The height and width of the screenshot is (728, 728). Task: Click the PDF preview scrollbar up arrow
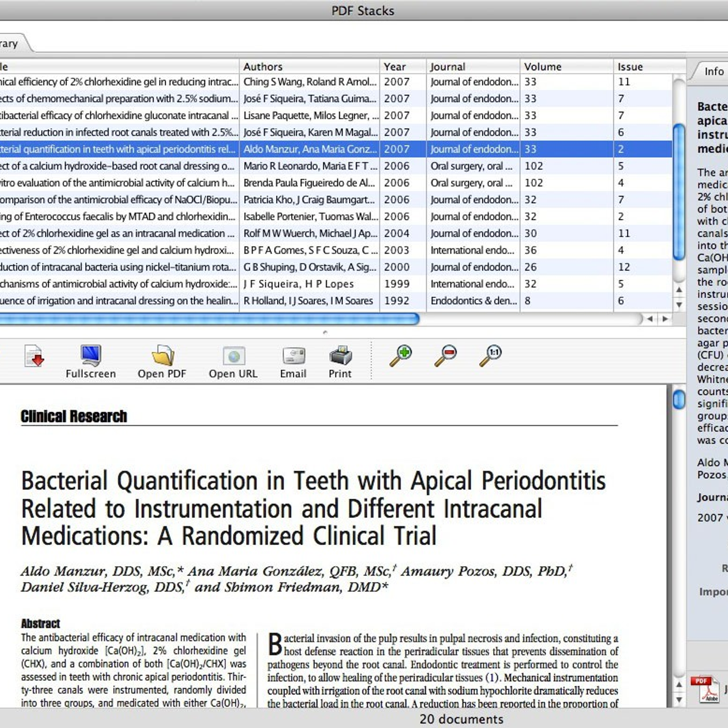coord(679,684)
